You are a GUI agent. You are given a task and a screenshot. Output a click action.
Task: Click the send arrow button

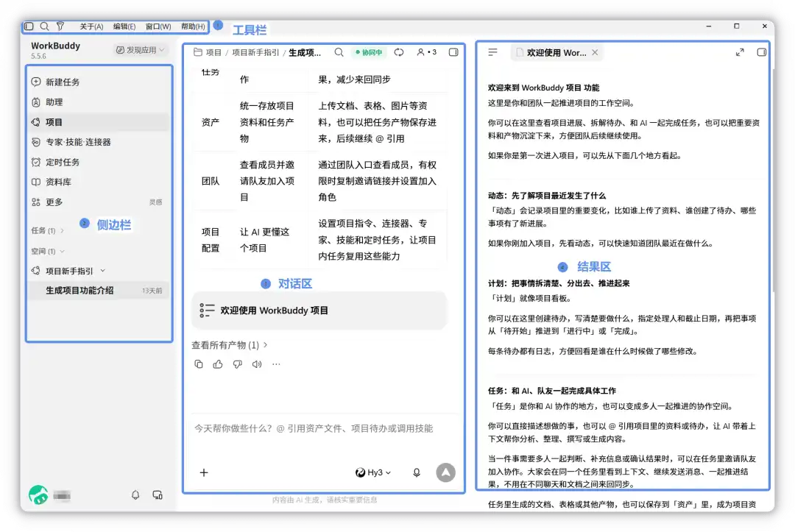[x=445, y=472]
